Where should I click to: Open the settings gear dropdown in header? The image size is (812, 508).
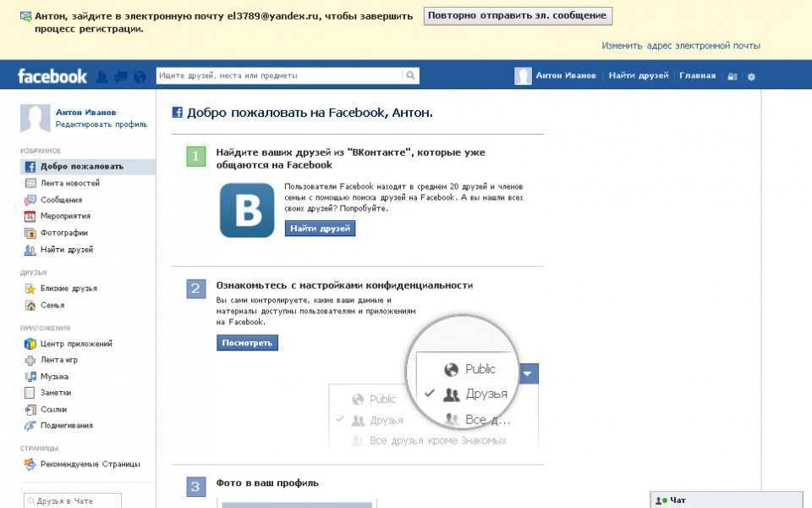750,76
